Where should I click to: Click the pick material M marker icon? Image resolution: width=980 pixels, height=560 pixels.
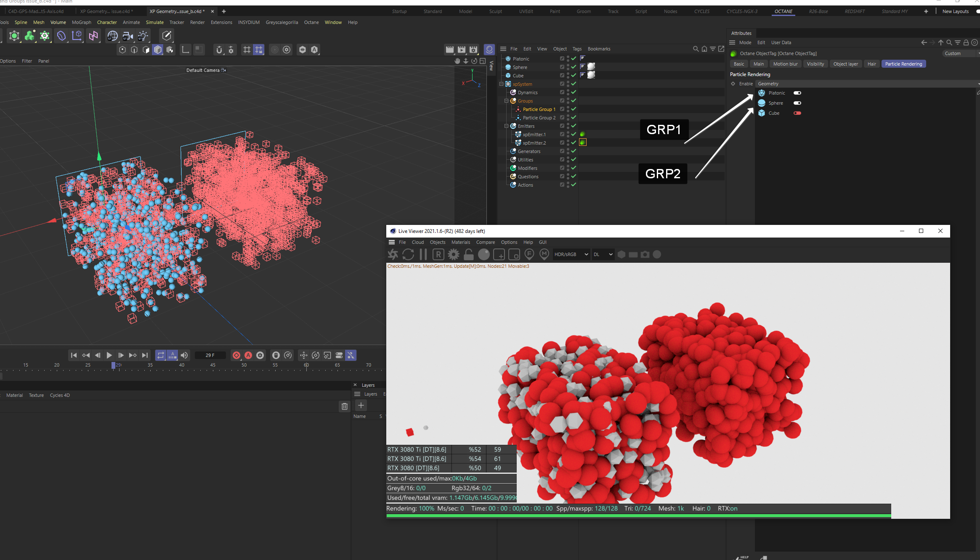pyautogui.click(x=544, y=254)
